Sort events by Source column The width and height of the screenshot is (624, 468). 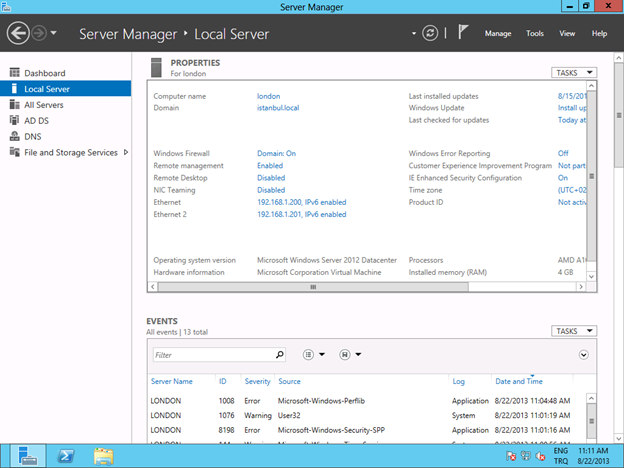coord(289,381)
